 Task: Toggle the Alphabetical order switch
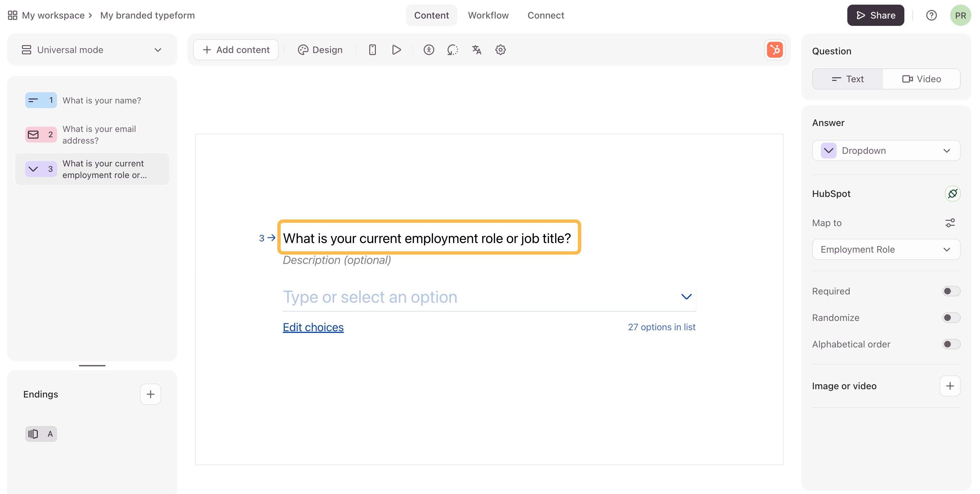(951, 344)
